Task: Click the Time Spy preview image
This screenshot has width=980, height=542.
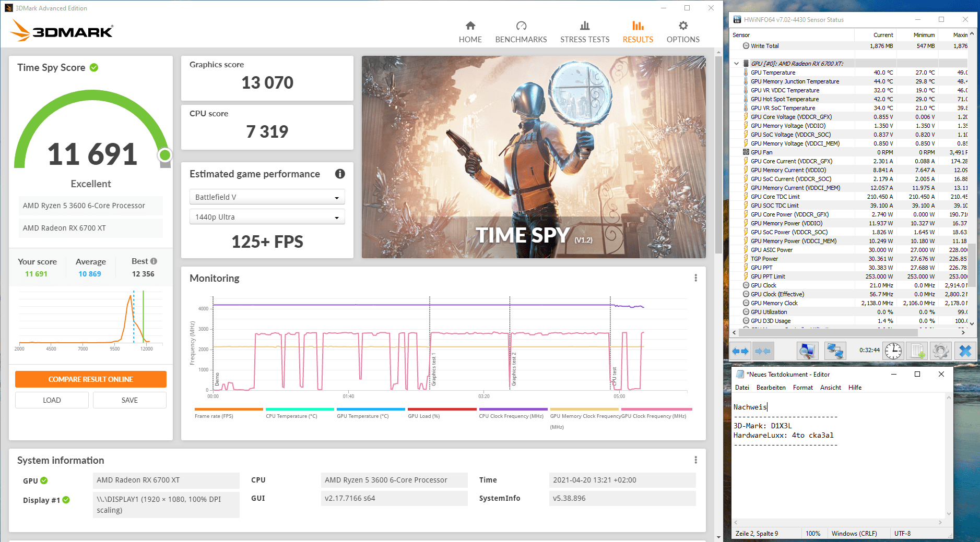Action: (534, 157)
